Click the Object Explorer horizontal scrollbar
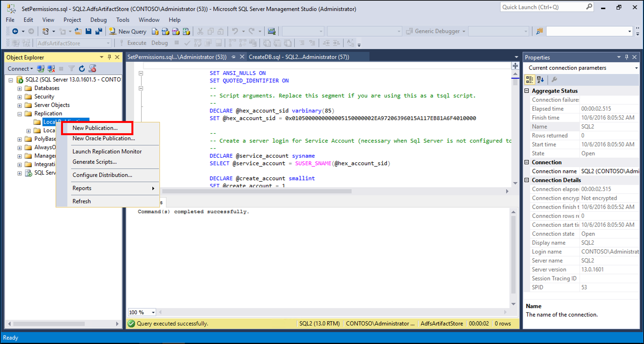Viewport: 644px width, 344px height. (49, 324)
